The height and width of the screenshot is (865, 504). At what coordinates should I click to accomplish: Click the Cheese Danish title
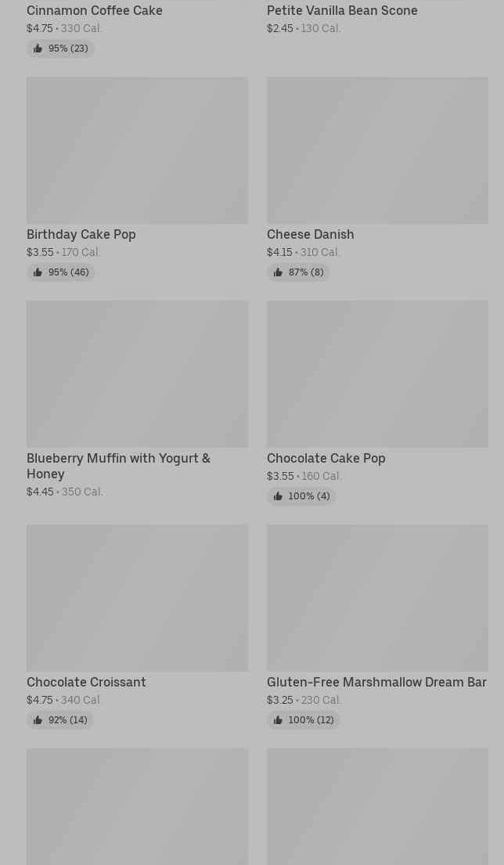[x=311, y=235]
